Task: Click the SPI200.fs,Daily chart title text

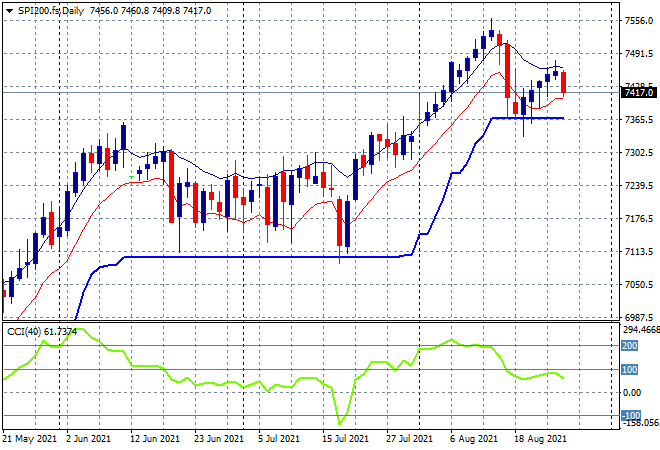Action: pyautogui.click(x=51, y=11)
